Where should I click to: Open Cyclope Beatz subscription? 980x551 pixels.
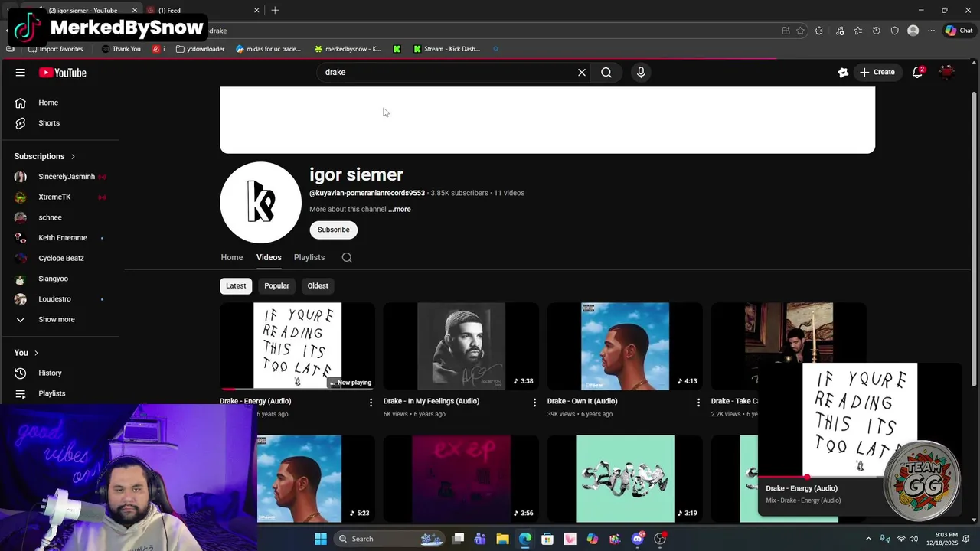[x=61, y=259]
